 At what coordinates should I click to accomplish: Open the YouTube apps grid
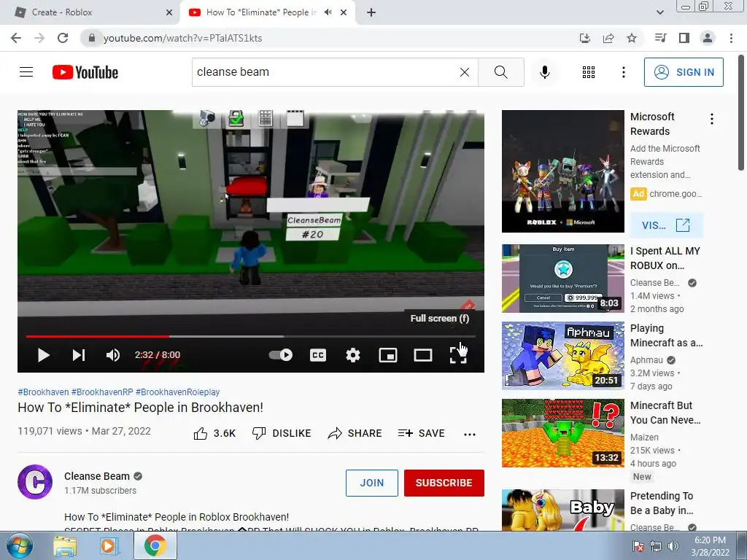589,72
